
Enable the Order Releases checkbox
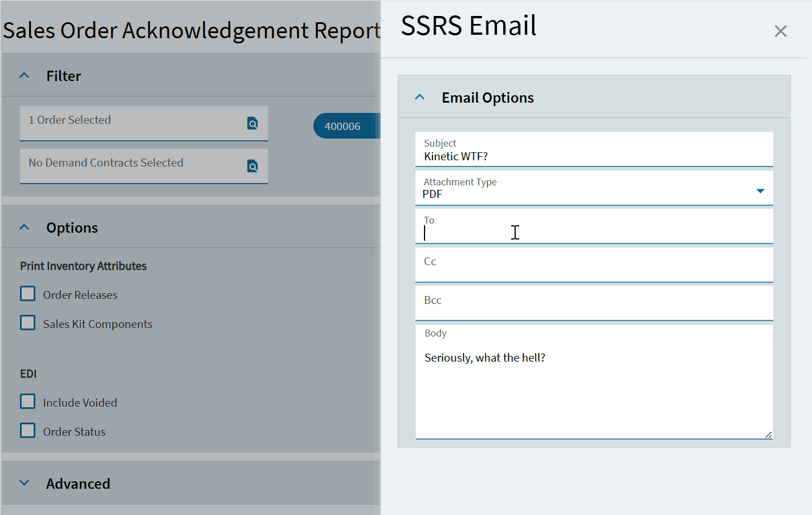point(27,294)
